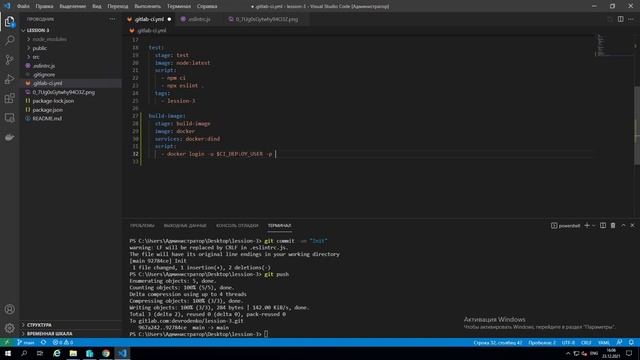Open Chrome from taskbar
The width and height of the screenshot is (640, 360).
pyautogui.click(x=106, y=353)
